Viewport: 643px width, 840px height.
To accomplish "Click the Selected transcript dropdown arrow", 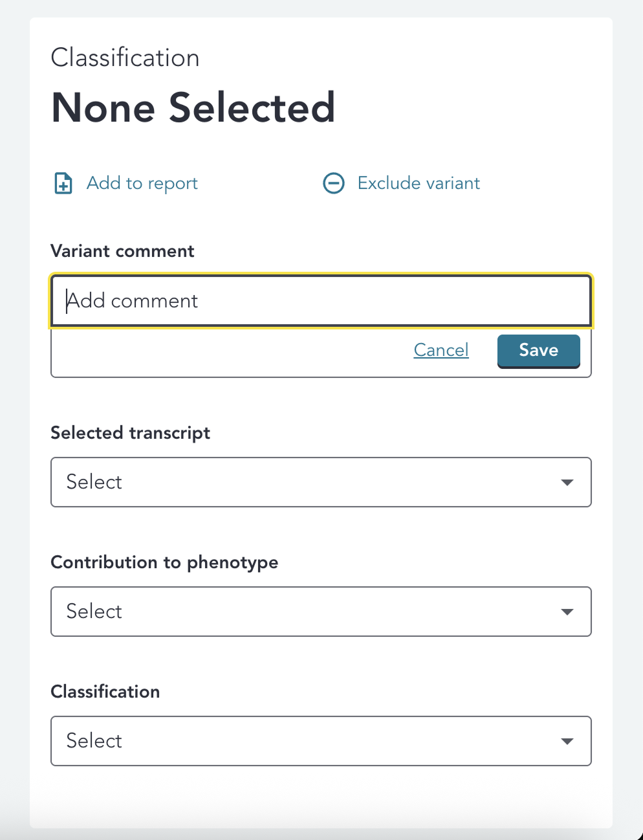I will (567, 482).
